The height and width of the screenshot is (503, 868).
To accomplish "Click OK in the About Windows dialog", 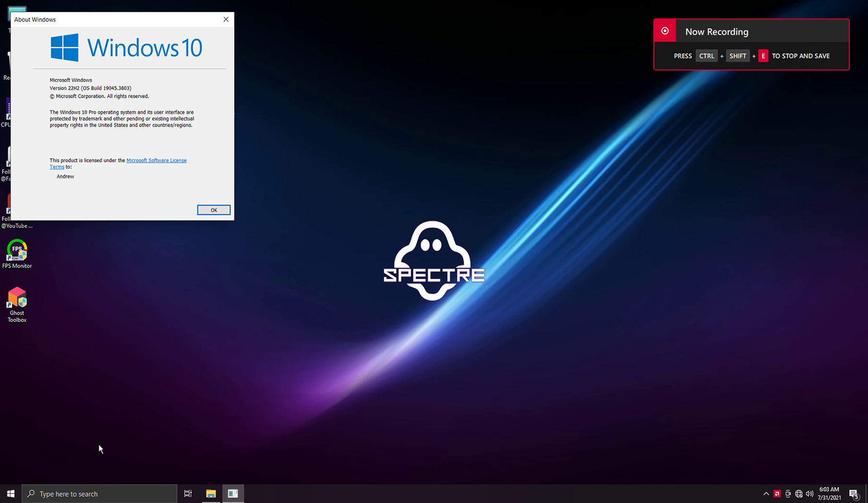I will click(x=214, y=210).
